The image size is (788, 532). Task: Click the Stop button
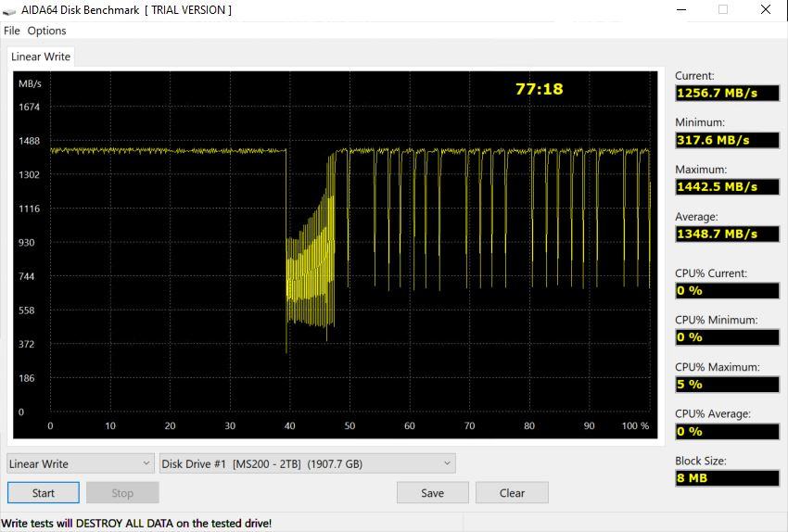(122, 493)
